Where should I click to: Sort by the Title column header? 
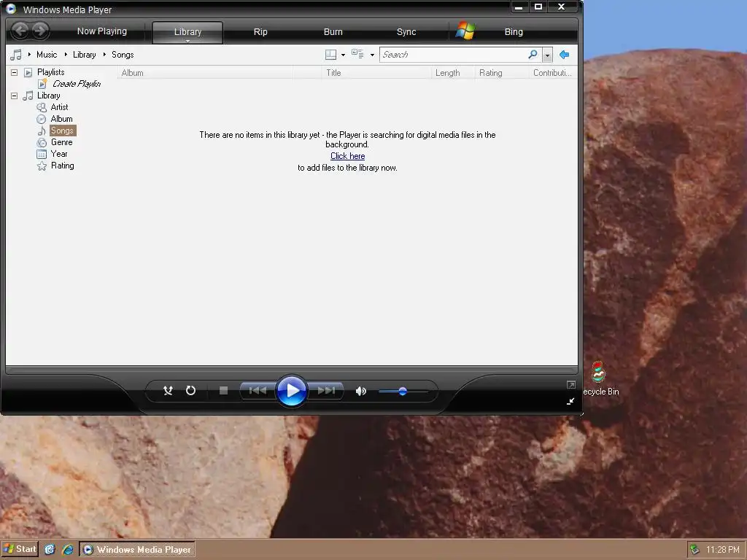[376, 73]
